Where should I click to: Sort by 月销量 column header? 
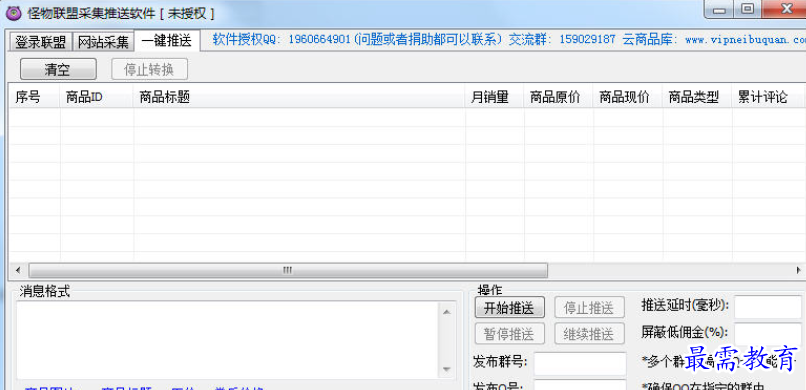tap(495, 97)
